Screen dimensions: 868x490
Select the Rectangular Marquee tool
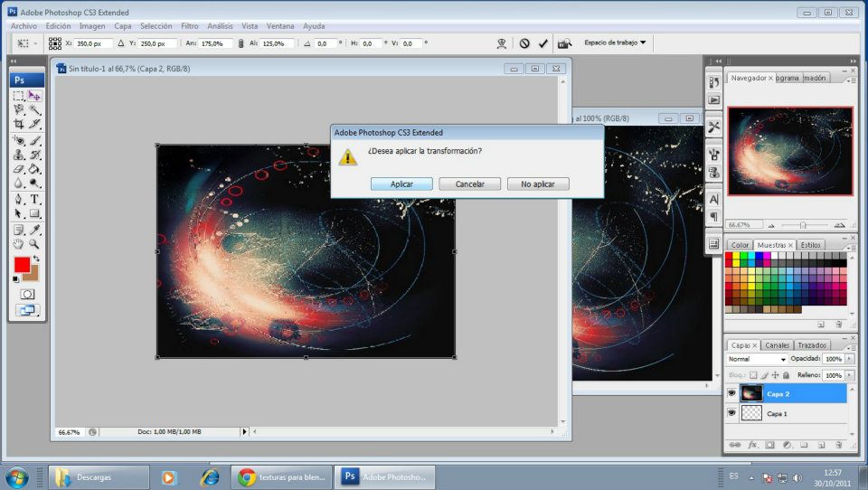[19, 96]
